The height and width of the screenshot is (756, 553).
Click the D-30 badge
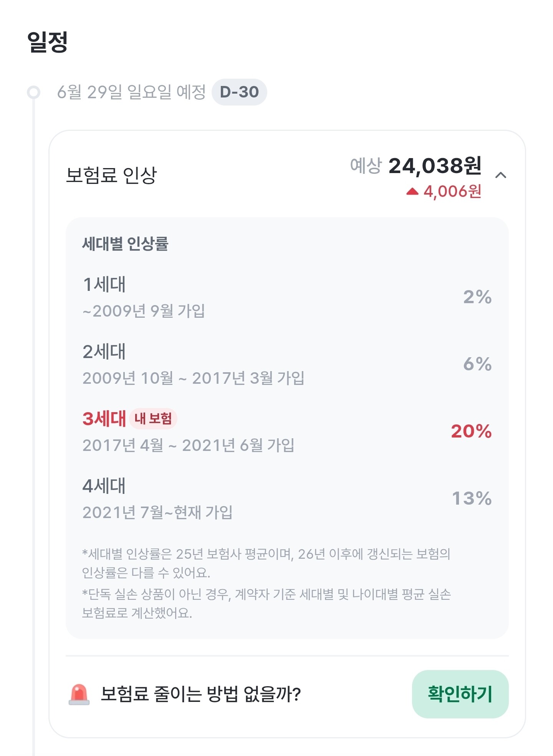(x=239, y=92)
